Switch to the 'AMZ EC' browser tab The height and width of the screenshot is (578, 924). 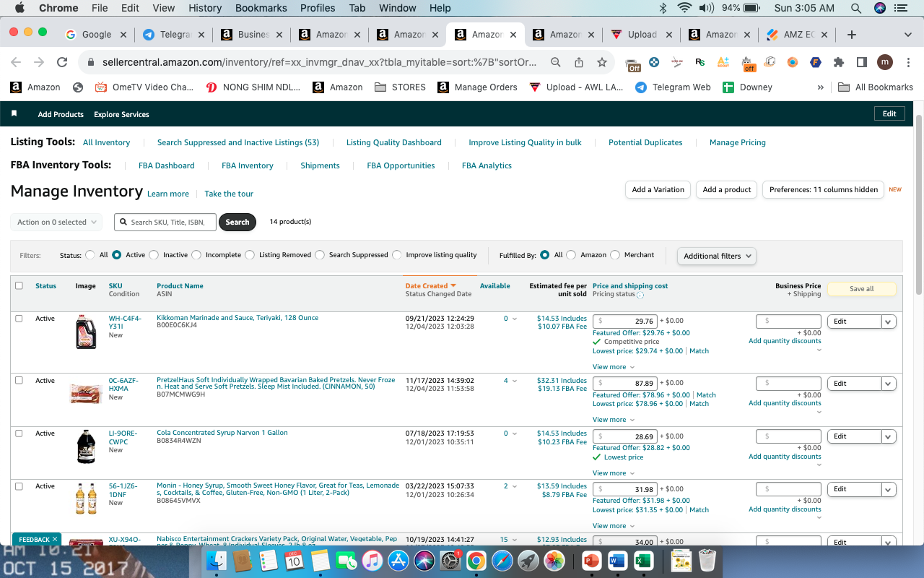coord(798,35)
